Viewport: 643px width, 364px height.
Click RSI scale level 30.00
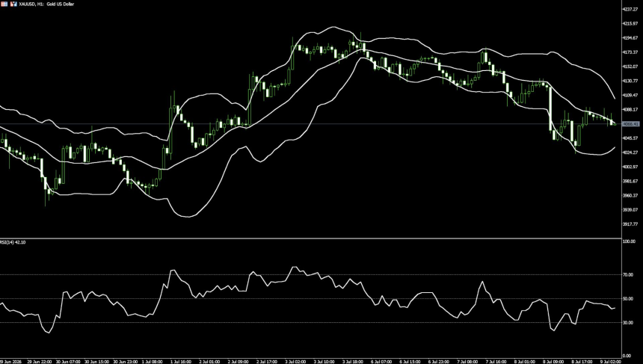pyautogui.click(x=628, y=323)
